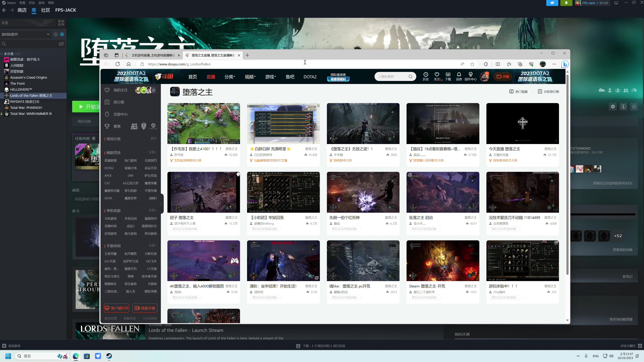644x362 pixels.
Task: Expand the Douyu 视频 navigation dropdown
Action: click(x=250, y=77)
